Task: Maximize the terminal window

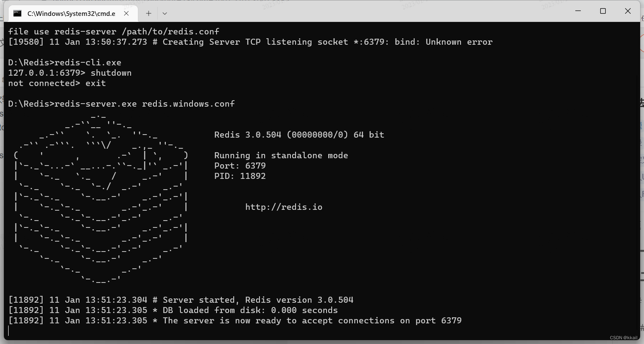Action: coord(603,11)
